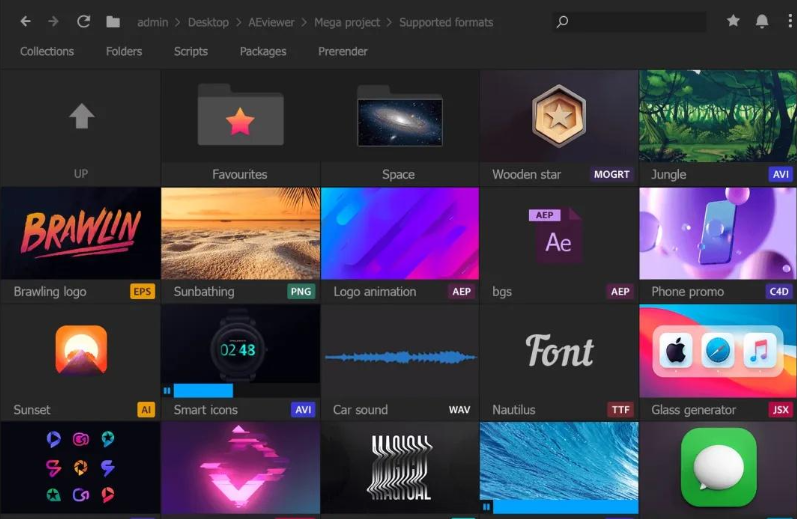797x519 pixels.
Task: Switch to the Collections tab
Action: pyautogui.click(x=47, y=51)
